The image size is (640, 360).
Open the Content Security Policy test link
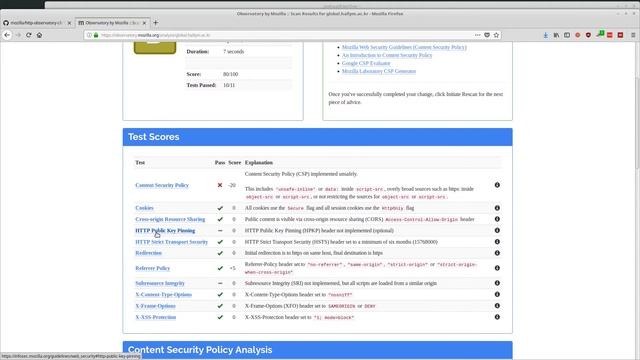coord(162,185)
